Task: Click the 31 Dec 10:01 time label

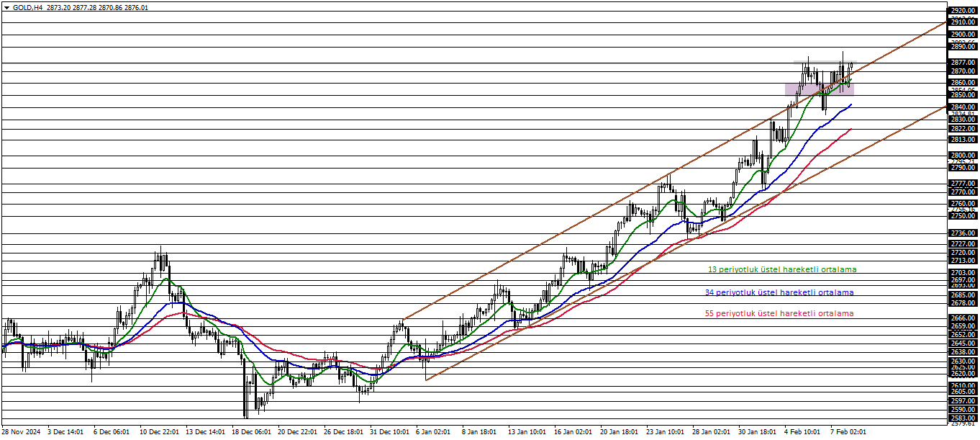Action: [390, 432]
